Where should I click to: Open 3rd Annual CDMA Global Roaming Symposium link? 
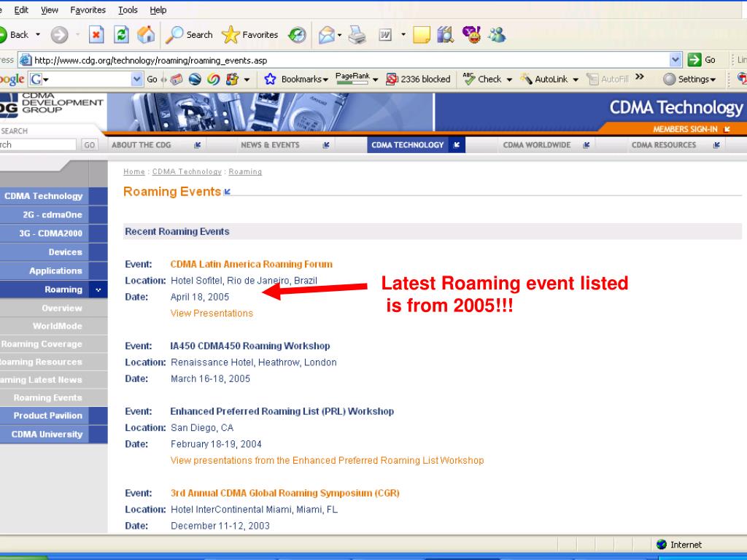pos(285,494)
